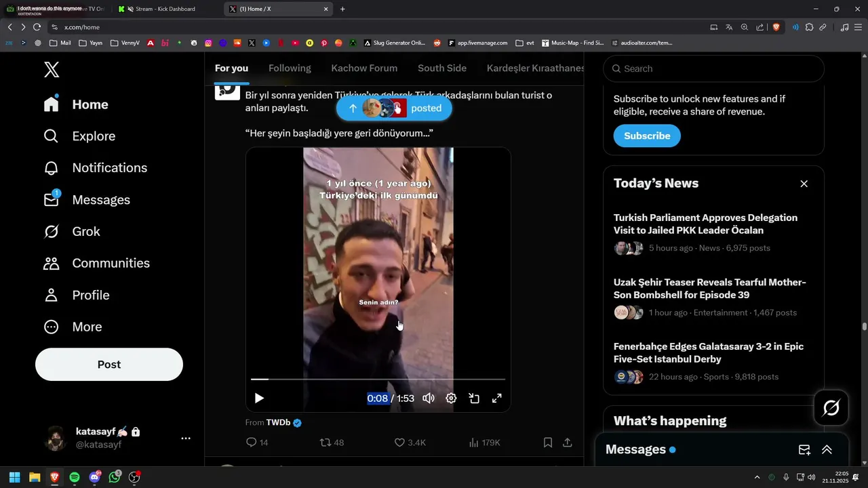
Task: Toggle picture-in-picture on the video
Action: [474, 399]
